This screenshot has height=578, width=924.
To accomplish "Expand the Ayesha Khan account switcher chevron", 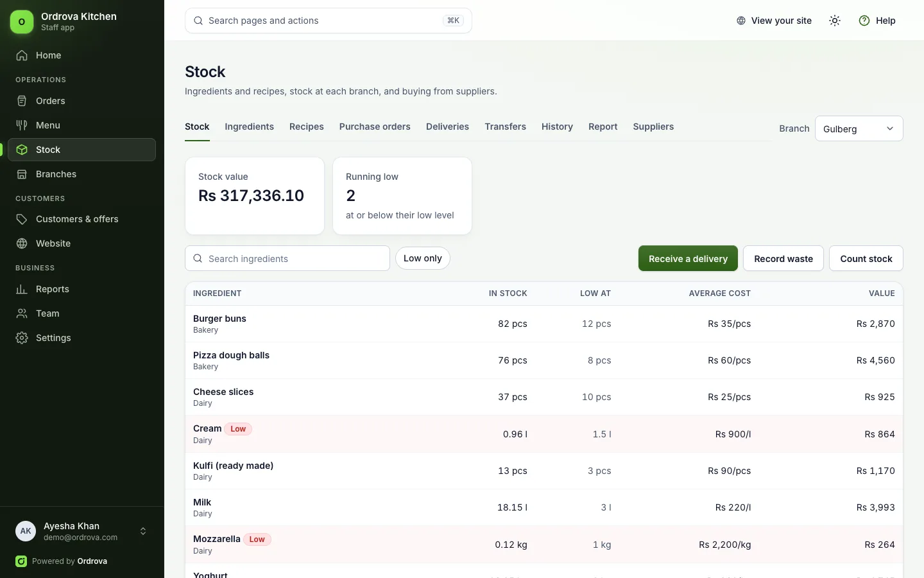I will [143, 531].
